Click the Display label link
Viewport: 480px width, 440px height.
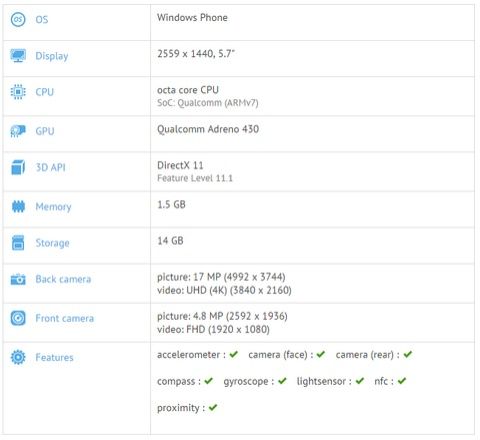click(x=52, y=56)
